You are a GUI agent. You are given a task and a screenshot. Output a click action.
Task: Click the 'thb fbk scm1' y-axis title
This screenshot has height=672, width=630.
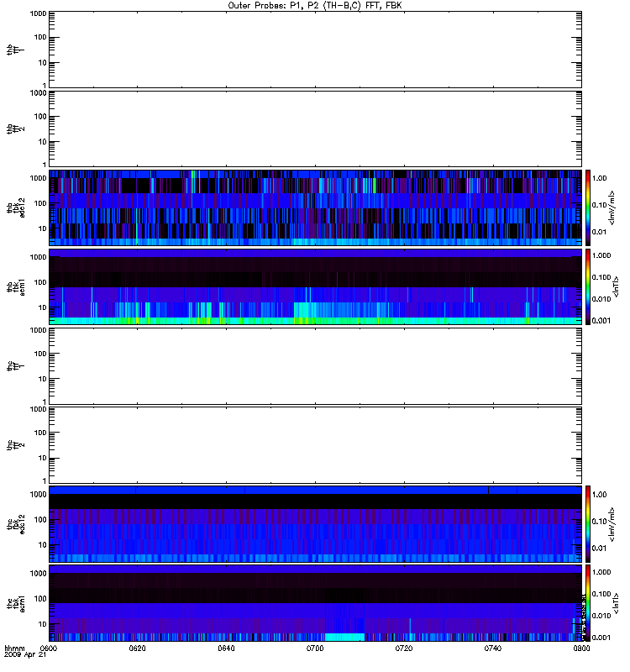tap(15, 287)
